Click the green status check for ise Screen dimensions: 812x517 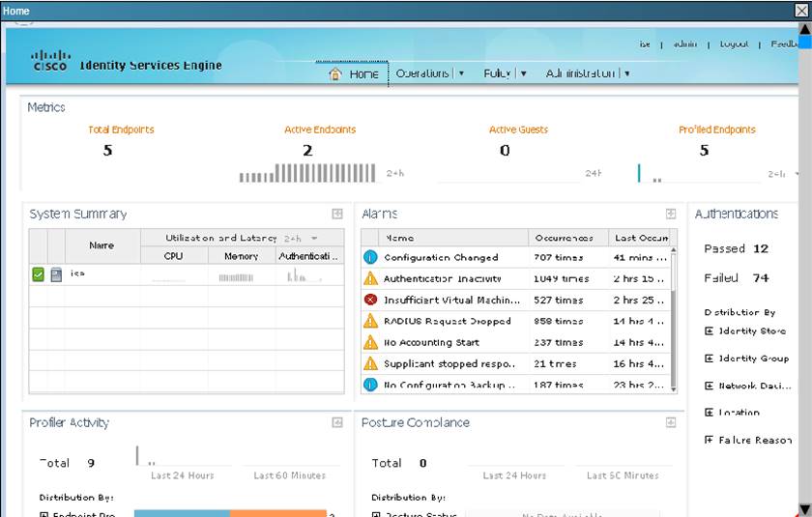38,274
